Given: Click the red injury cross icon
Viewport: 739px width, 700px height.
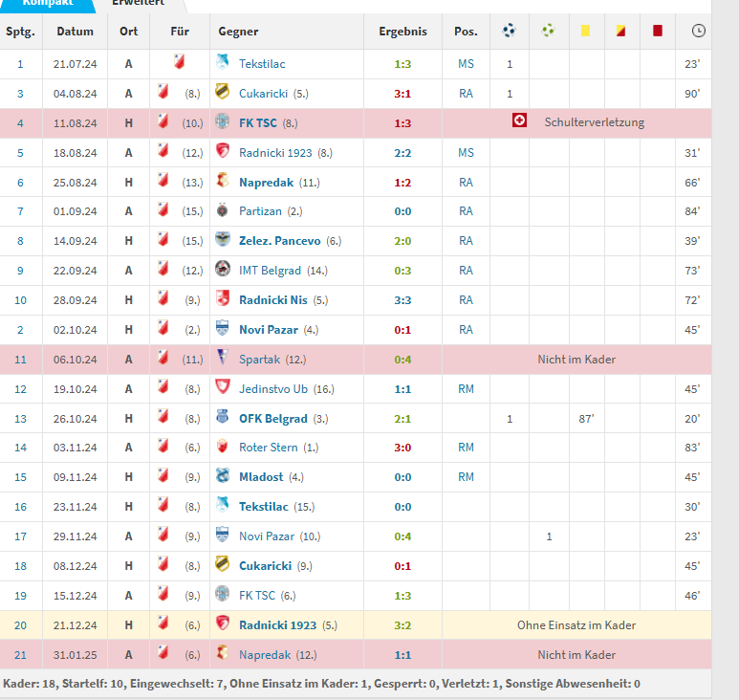Looking at the screenshot, I should click(520, 121).
